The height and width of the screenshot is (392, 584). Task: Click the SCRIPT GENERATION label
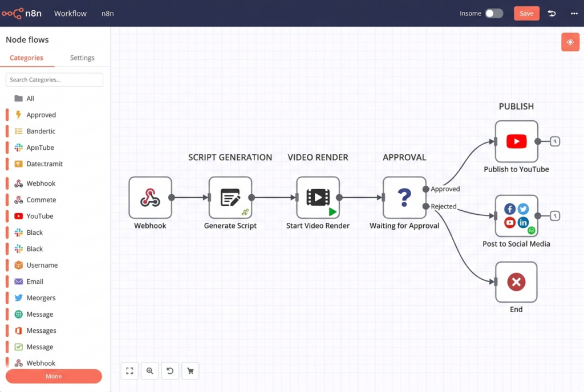230,157
